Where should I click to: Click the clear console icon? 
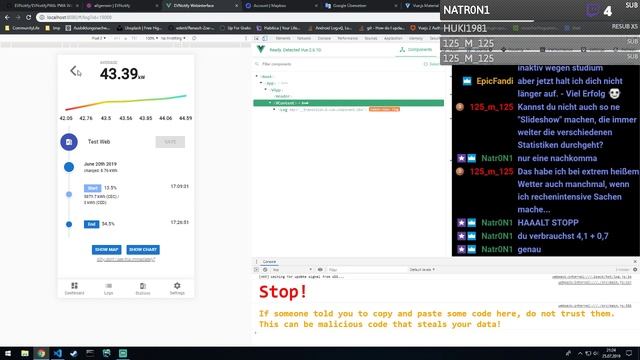pyautogui.click(x=265, y=270)
